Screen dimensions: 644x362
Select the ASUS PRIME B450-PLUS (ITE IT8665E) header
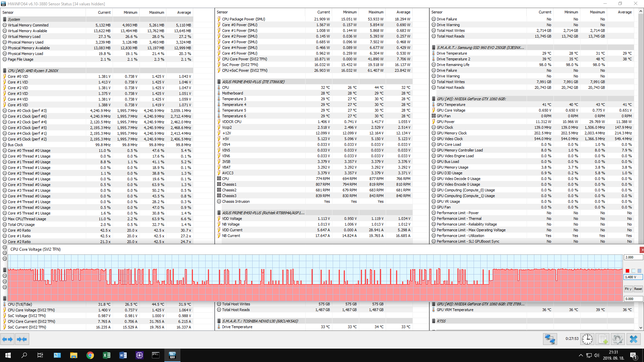314,82
